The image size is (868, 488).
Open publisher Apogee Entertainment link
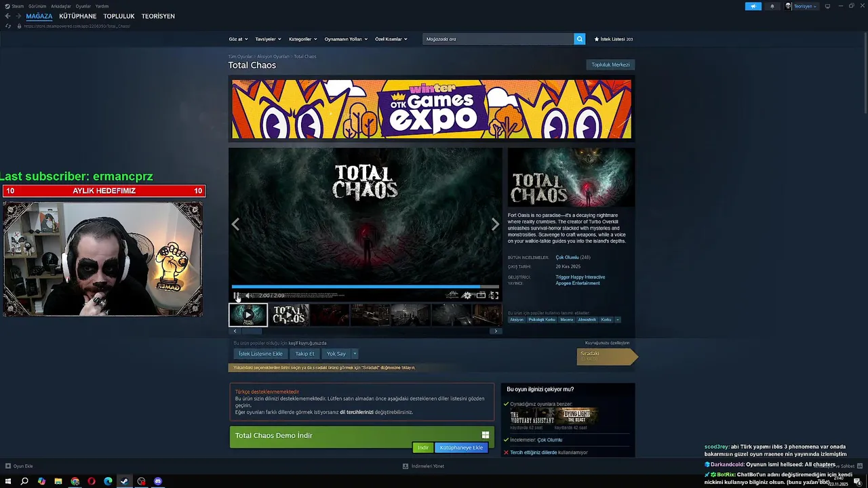[577, 283]
